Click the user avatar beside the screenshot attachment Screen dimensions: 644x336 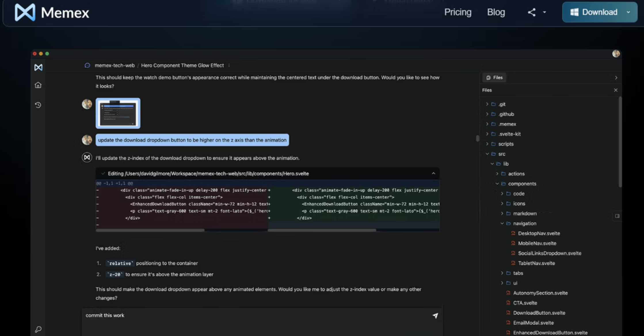(87, 104)
